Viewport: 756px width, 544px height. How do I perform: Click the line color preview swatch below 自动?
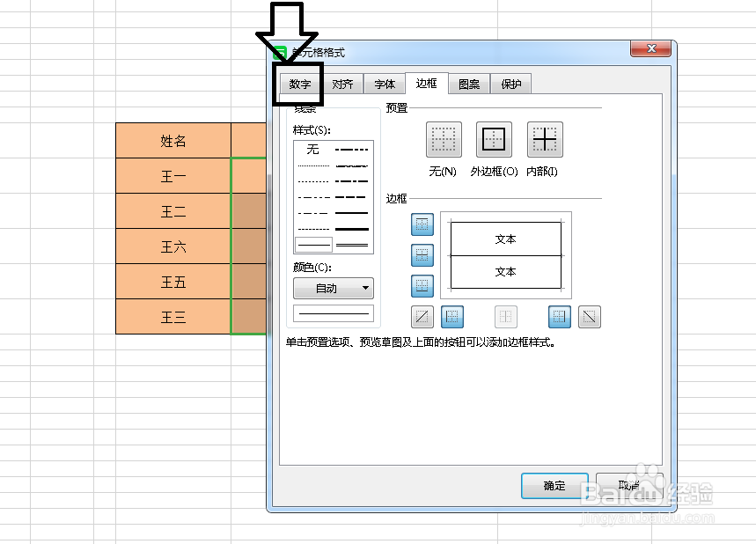click(x=333, y=312)
